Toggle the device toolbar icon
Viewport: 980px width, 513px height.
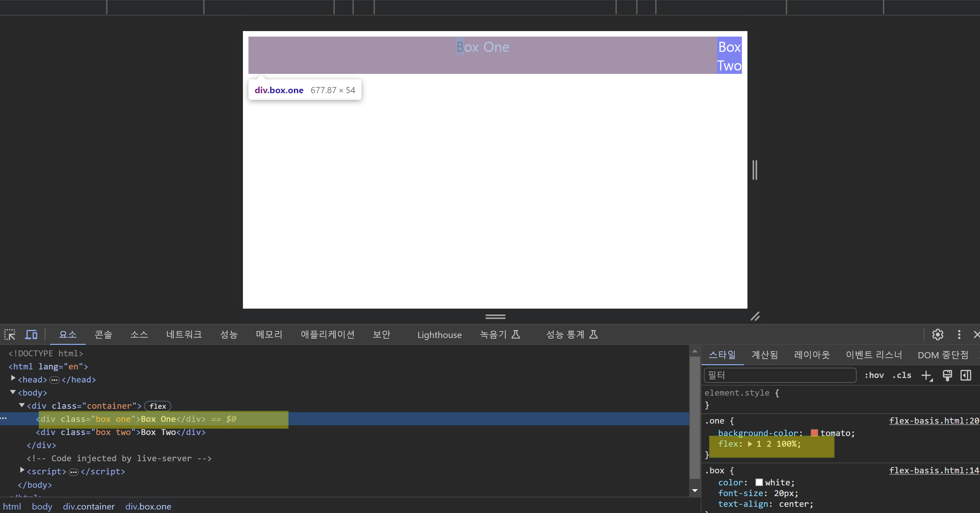[31, 335]
